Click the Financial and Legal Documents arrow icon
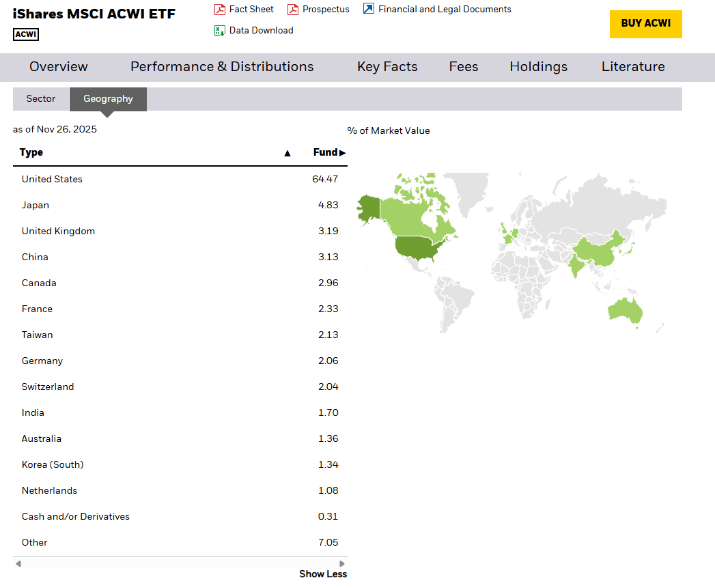 point(369,9)
